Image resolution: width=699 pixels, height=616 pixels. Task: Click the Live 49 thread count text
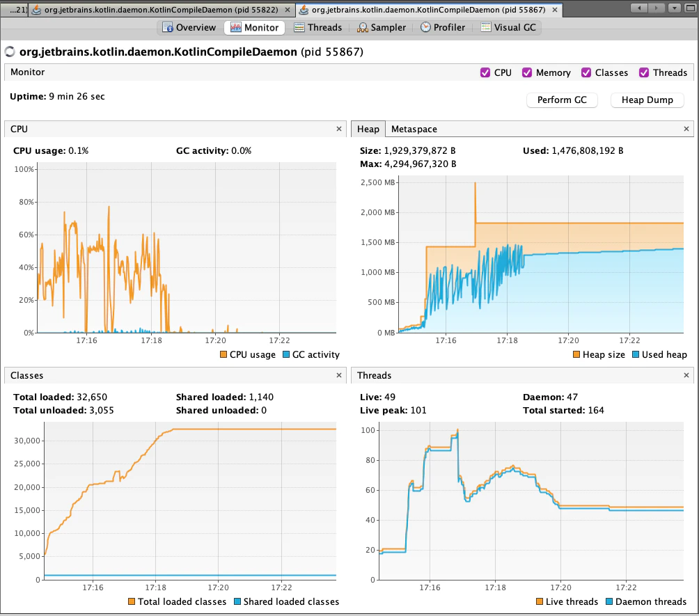[x=377, y=397]
